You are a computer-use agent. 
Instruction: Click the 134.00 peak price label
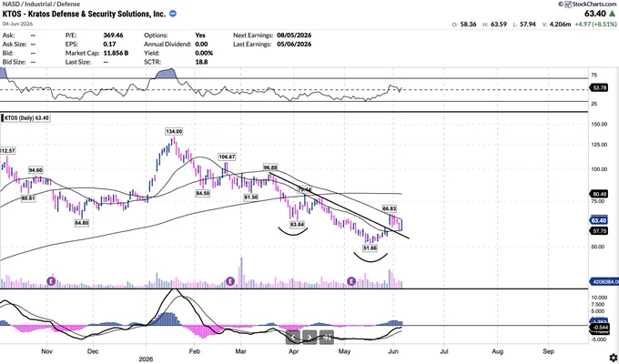174,131
